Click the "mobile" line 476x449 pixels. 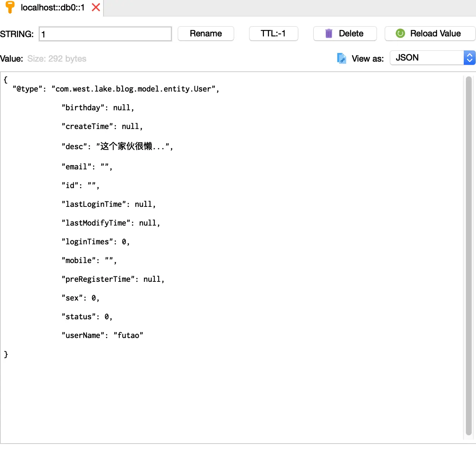click(x=89, y=261)
